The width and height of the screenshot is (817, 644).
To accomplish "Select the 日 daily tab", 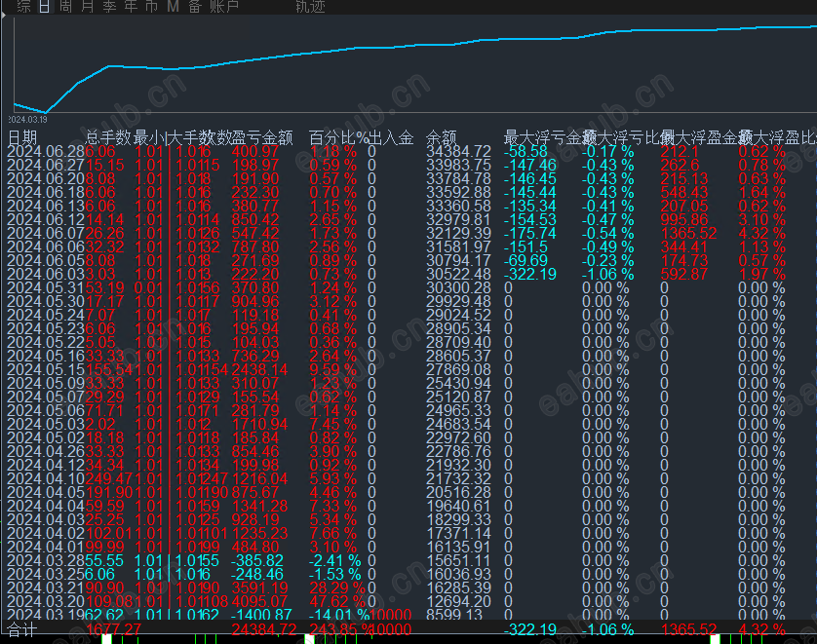I will coord(45,6).
